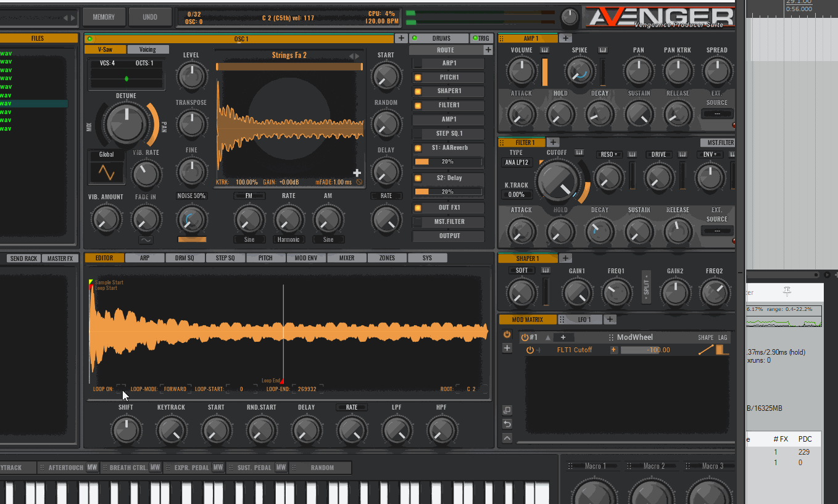Open the LOOP-MODE FORWARD selector
Screen dimensions: 838x504
coord(175,389)
